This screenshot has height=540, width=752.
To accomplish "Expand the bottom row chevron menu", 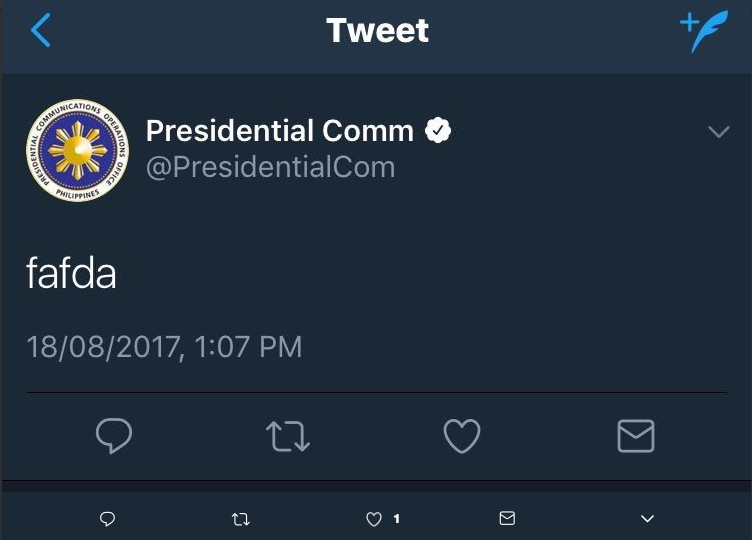I will [x=647, y=518].
